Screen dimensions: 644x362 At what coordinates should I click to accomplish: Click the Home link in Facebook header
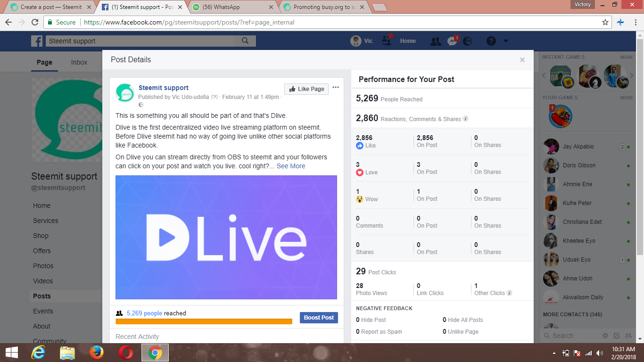(x=408, y=41)
